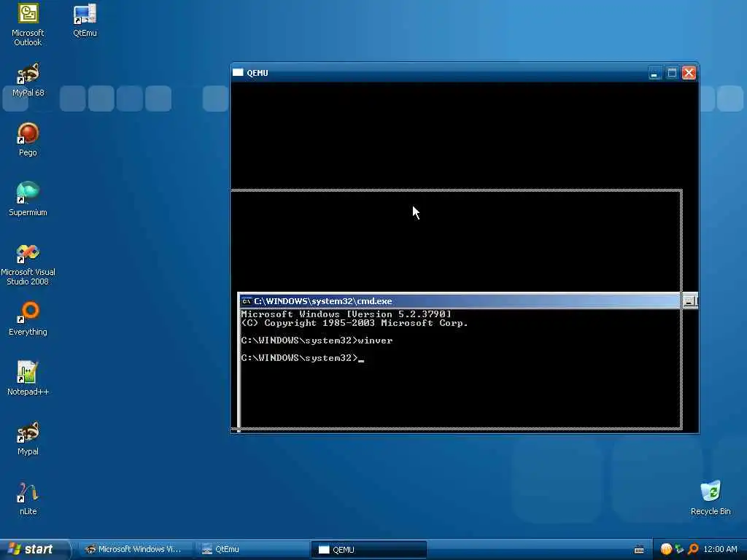Click the winver command line
Screen dimensions: 747x560
pos(317,341)
